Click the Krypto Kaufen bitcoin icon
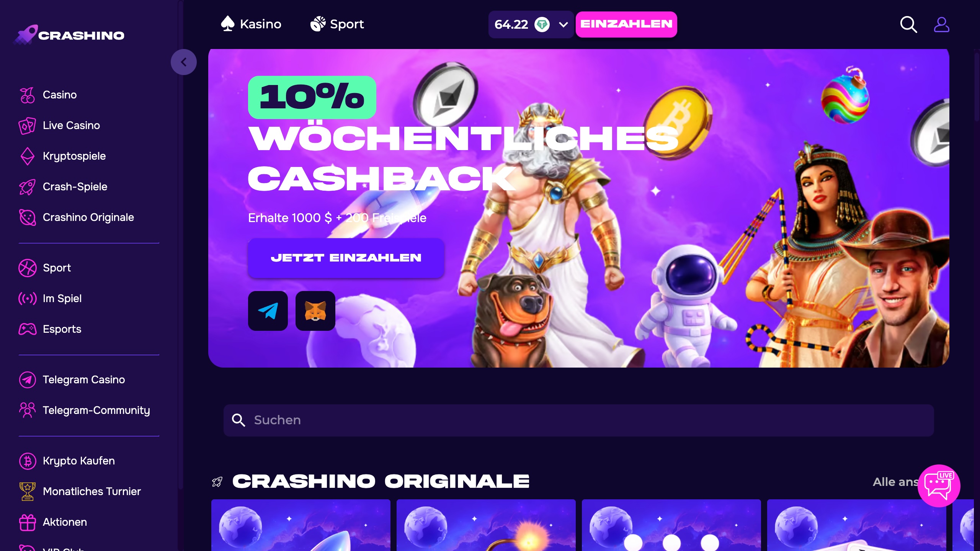 pos(28,461)
